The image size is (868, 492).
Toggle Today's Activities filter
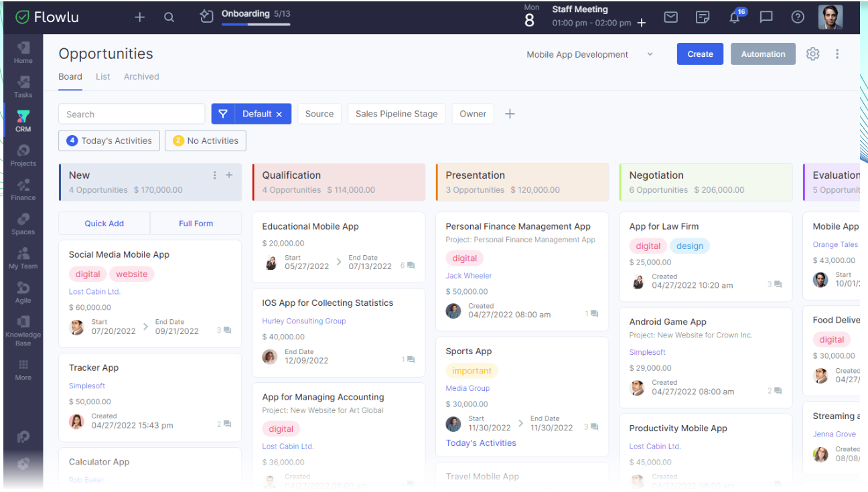[x=109, y=141]
